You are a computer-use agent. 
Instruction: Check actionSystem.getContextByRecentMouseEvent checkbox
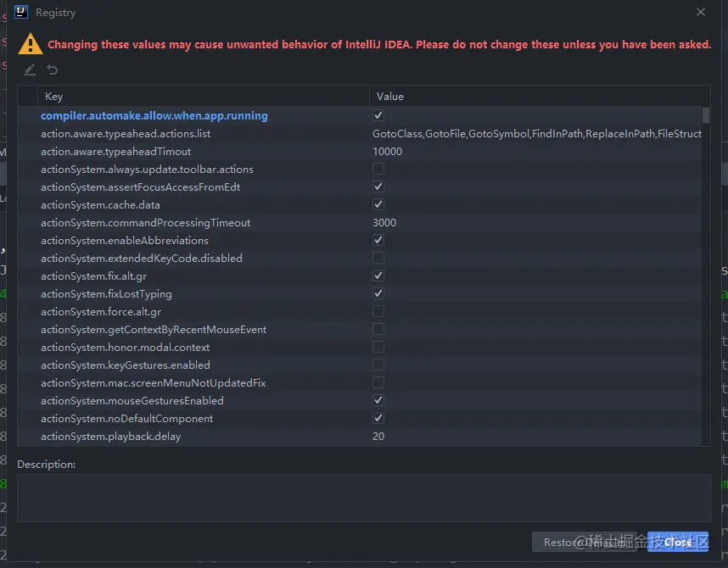click(x=378, y=329)
